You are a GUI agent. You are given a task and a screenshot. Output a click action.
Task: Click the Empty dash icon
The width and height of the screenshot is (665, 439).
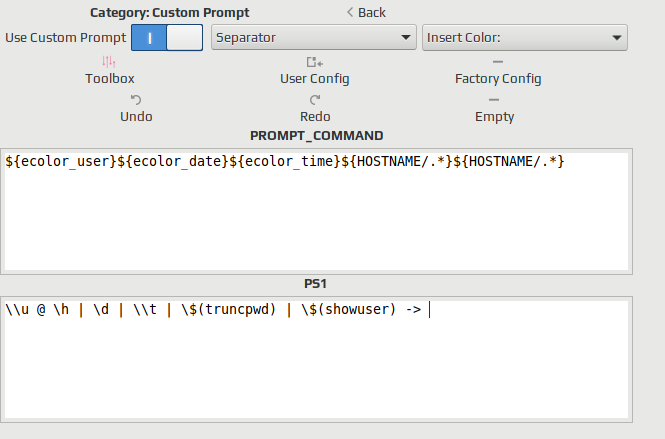coord(494,100)
